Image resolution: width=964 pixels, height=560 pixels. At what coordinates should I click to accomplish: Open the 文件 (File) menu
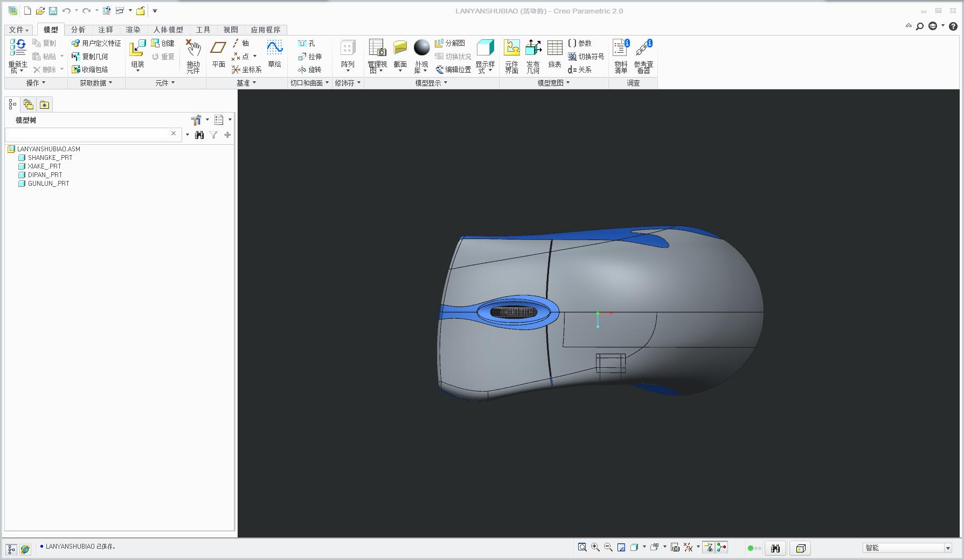(x=18, y=30)
